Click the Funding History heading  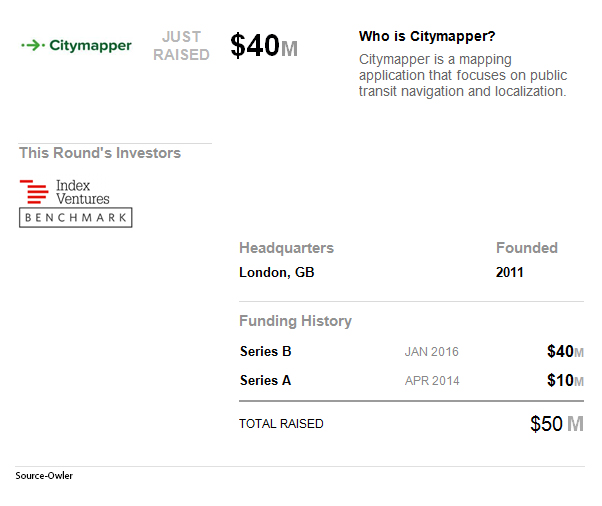point(295,321)
